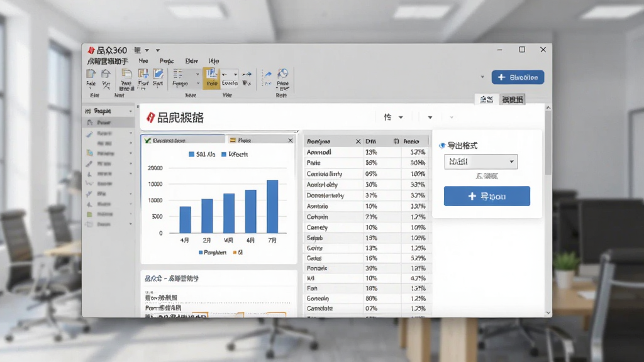644x362 pixels.
Task: Click the scrollbar down arrow on the right
Action: click(x=548, y=313)
